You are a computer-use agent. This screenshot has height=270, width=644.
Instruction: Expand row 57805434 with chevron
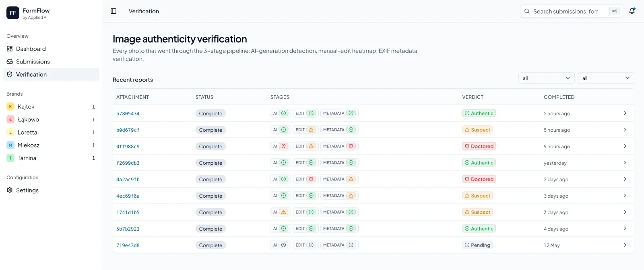click(625, 113)
